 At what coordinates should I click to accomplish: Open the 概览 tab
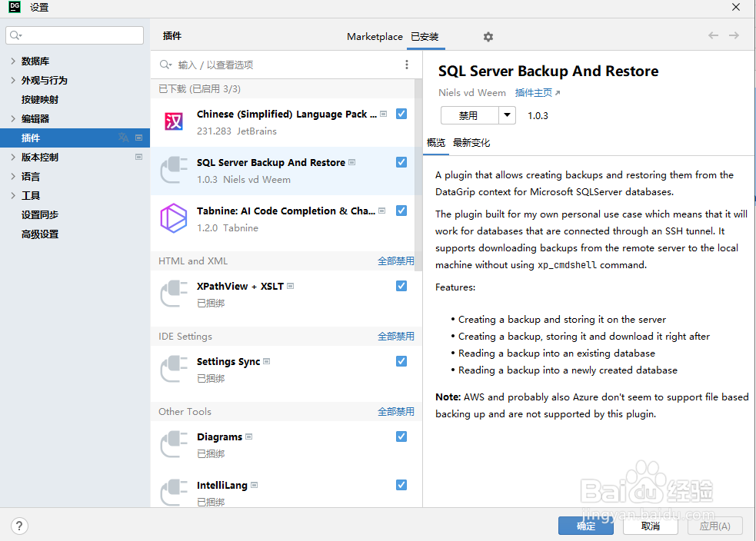click(x=436, y=143)
